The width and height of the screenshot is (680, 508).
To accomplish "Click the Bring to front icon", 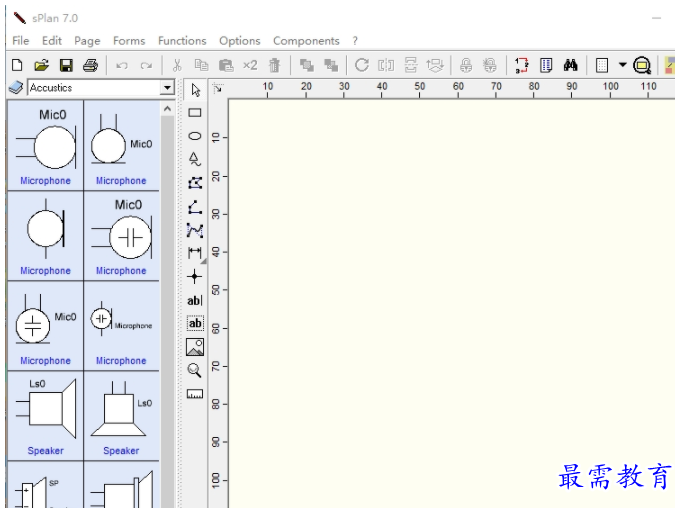I will 307,66.
